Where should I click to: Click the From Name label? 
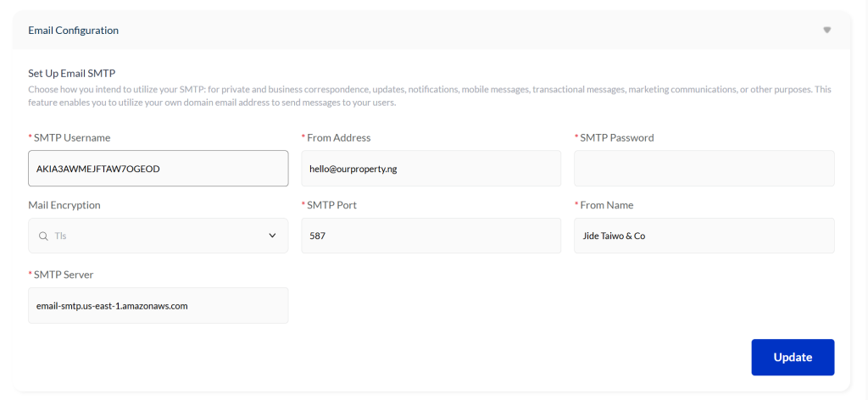point(606,205)
